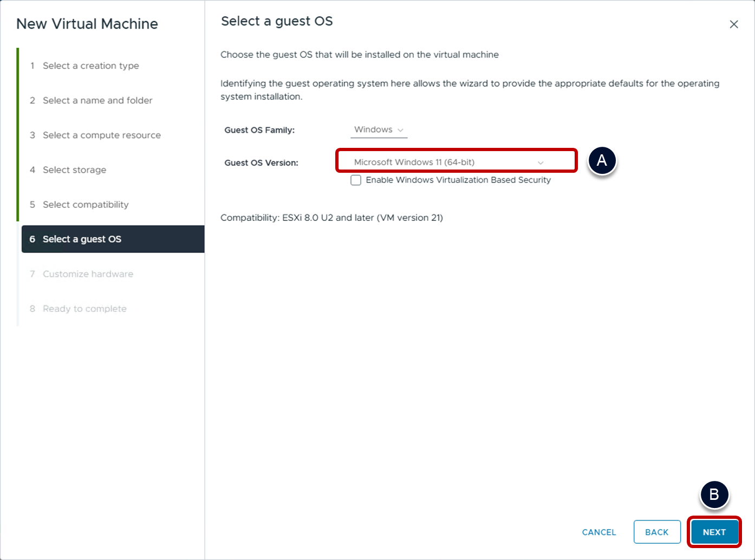This screenshot has height=560, width=755.
Task: Return to the Select storage step
Action: (x=74, y=170)
